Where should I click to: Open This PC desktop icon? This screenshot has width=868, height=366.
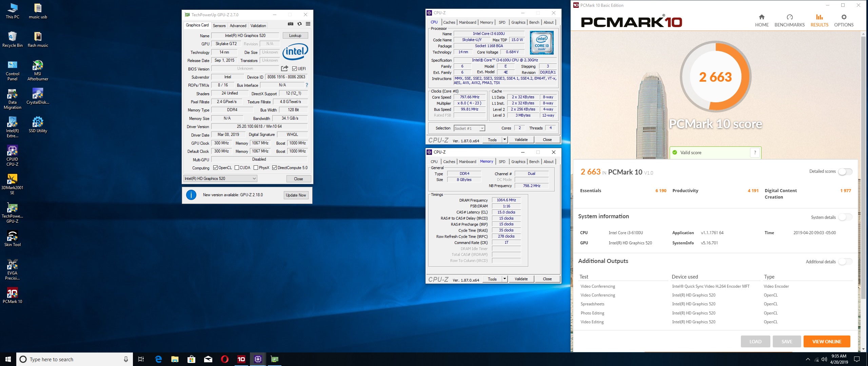(x=13, y=11)
